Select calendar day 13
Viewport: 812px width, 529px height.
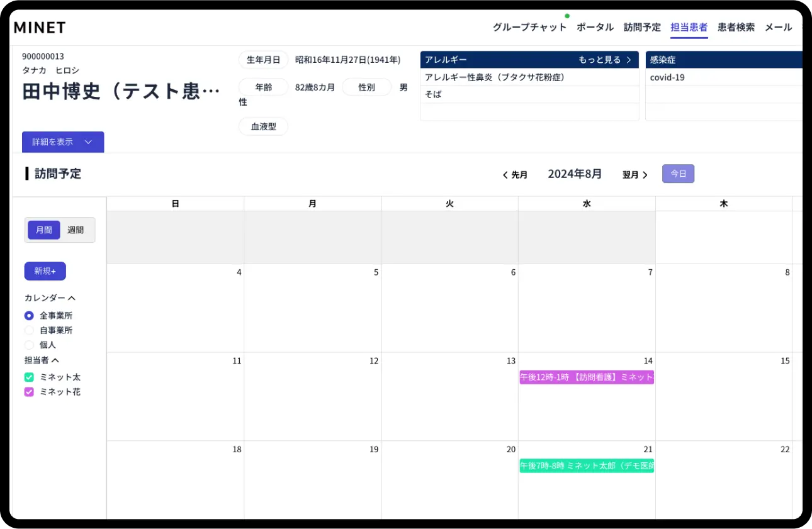449,397
